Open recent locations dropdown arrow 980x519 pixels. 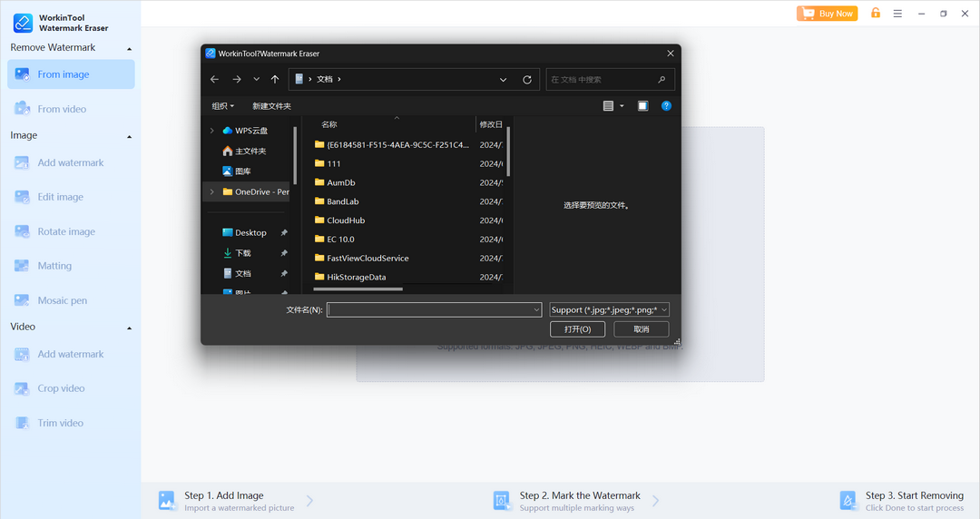(256, 80)
